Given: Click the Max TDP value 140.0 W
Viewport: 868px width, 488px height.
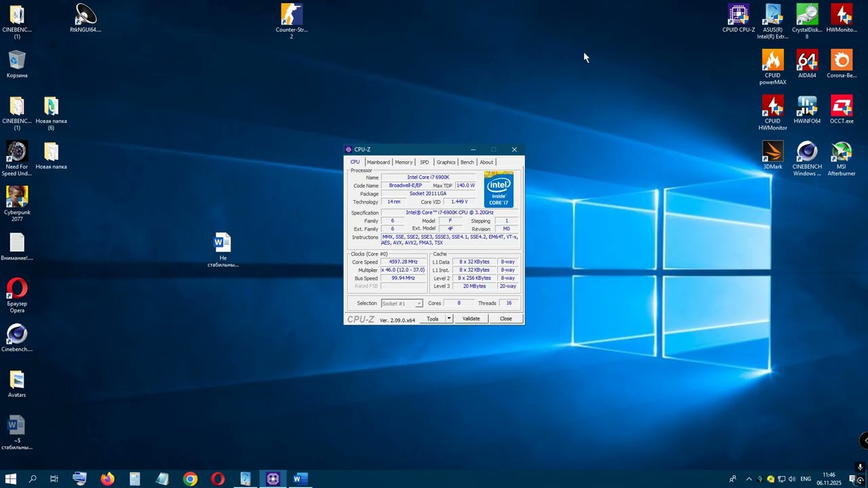Looking at the screenshot, I should (x=465, y=186).
